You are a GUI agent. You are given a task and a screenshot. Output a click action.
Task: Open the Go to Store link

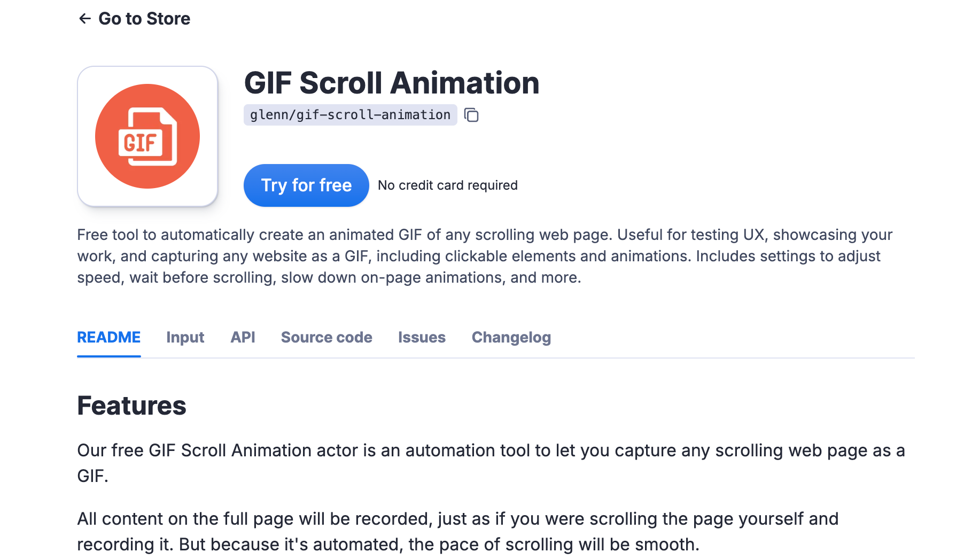point(144,19)
